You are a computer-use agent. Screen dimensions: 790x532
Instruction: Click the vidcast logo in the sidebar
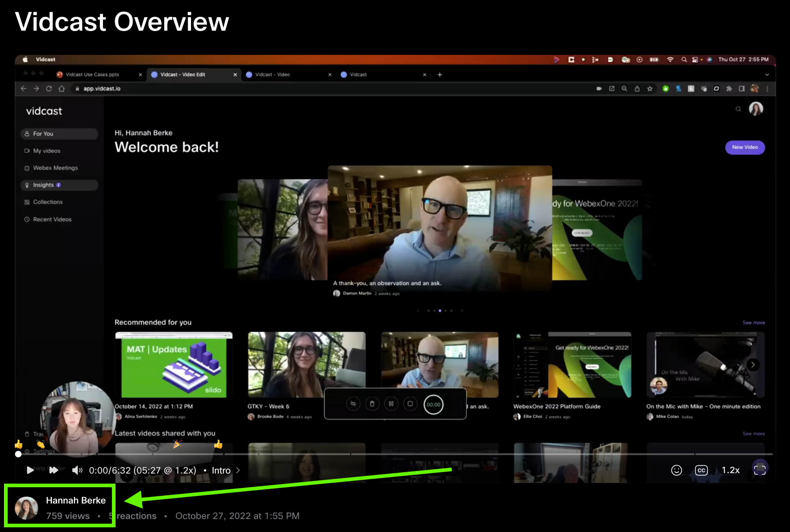tap(44, 111)
